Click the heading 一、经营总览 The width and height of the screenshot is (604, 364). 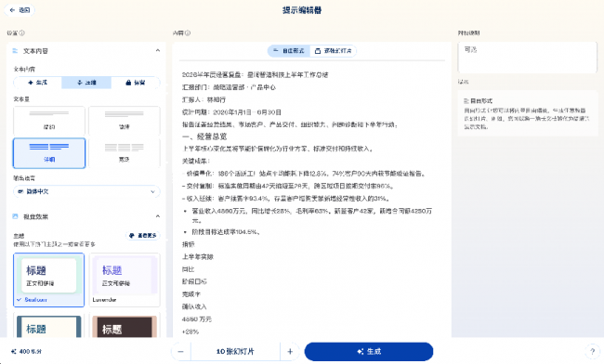point(204,136)
